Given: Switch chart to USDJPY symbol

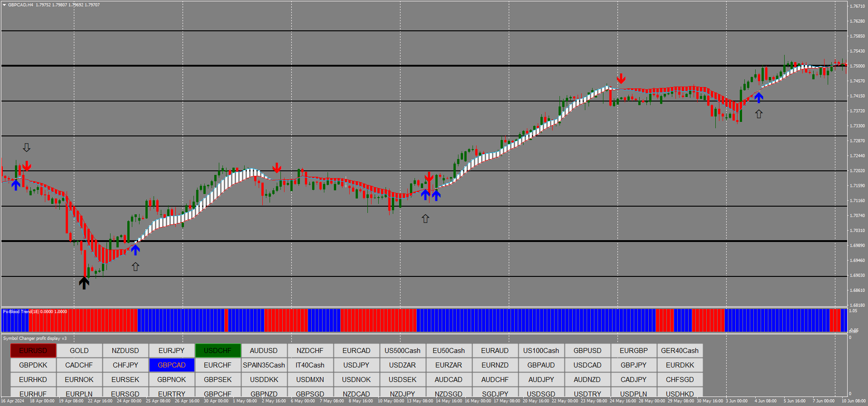Looking at the screenshot, I should 357,365.
